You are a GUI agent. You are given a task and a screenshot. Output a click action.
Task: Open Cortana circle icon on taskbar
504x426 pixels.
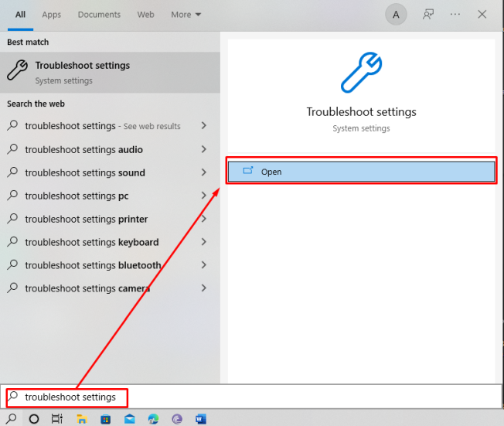click(x=34, y=419)
